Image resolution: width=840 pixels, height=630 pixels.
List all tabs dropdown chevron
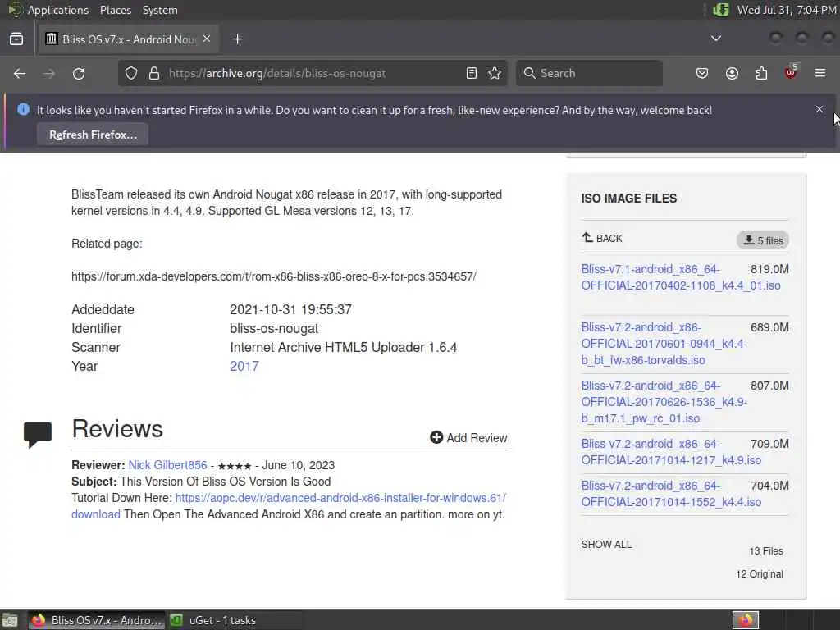point(715,39)
